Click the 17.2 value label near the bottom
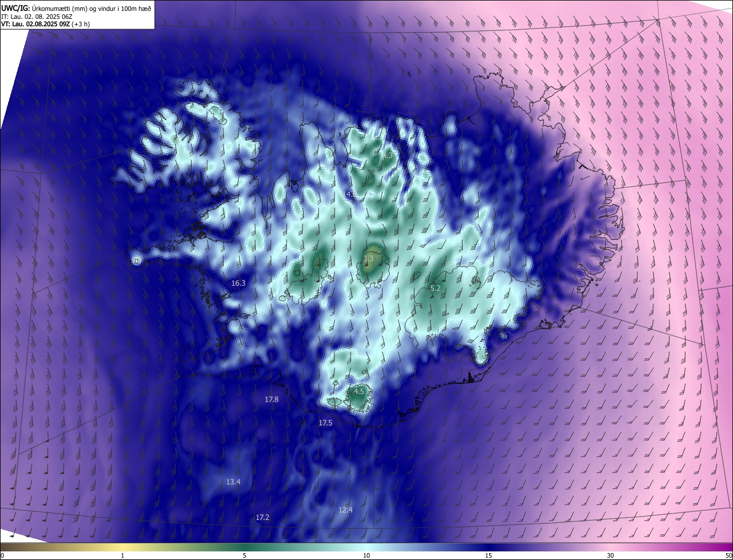733x560 pixels. pos(262,517)
